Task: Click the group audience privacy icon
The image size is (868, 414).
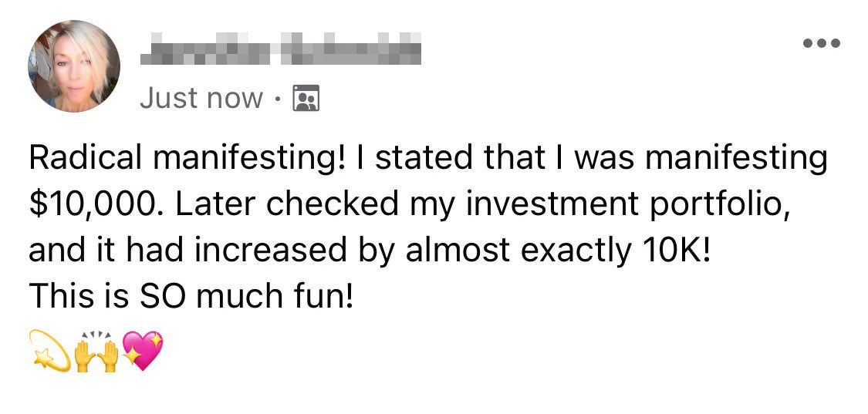Action: [307, 98]
